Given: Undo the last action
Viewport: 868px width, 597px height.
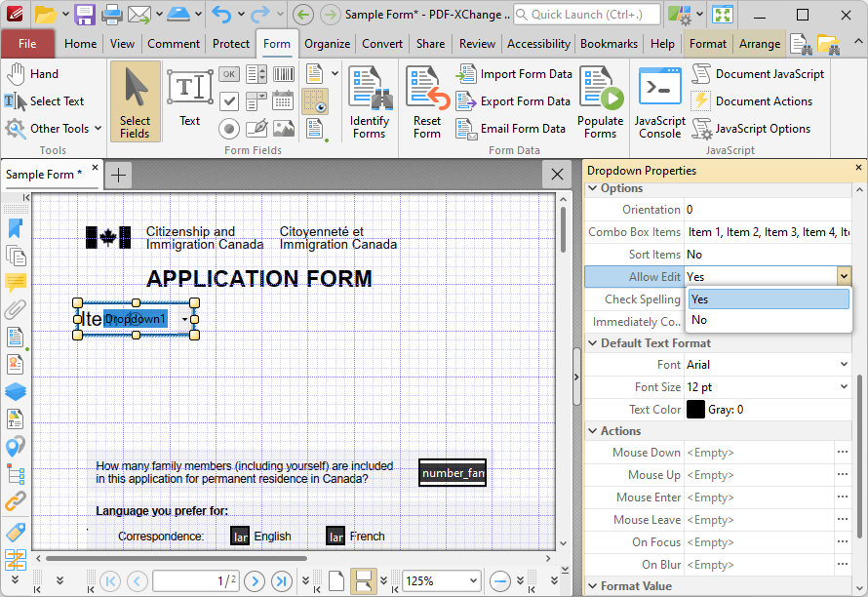Looking at the screenshot, I should (x=221, y=15).
